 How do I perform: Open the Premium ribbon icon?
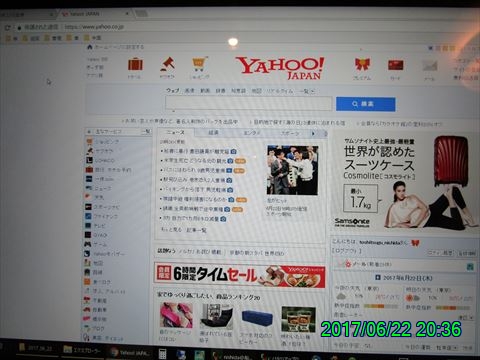tap(362, 64)
